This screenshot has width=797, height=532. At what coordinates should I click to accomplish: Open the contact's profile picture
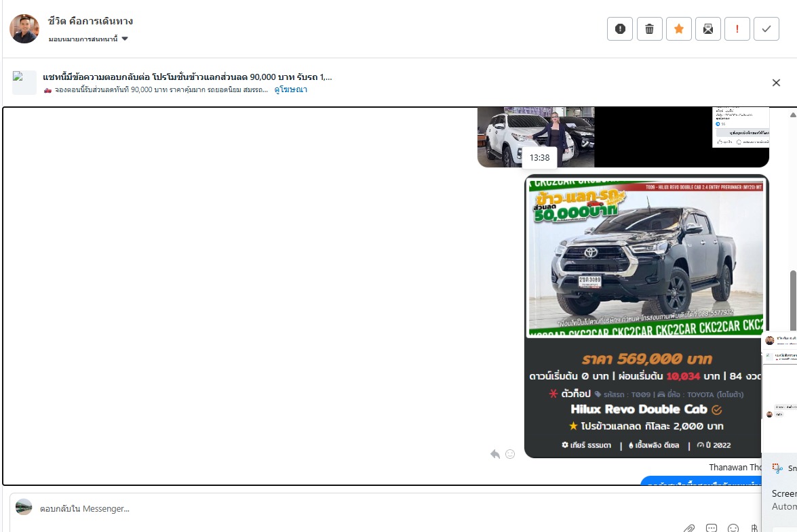[x=24, y=28]
